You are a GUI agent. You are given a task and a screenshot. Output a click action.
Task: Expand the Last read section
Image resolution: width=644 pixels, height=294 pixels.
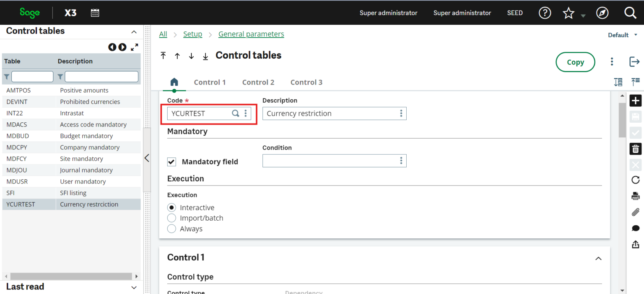134,288
